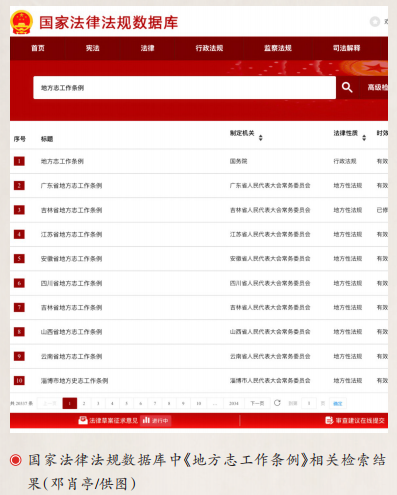Click the row number 10 badge
Image resolution: width=397 pixels, height=495 pixels.
pyautogui.click(x=19, y=381)
